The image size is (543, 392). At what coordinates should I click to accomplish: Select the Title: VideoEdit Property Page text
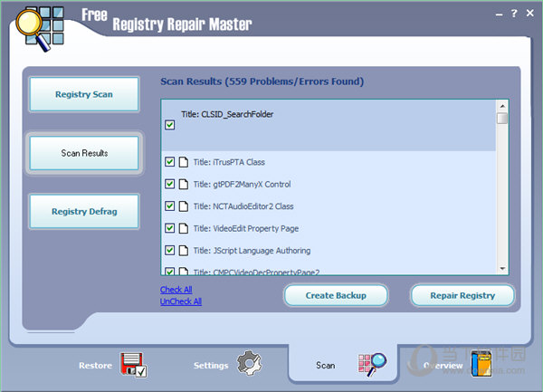pos(246,228)
